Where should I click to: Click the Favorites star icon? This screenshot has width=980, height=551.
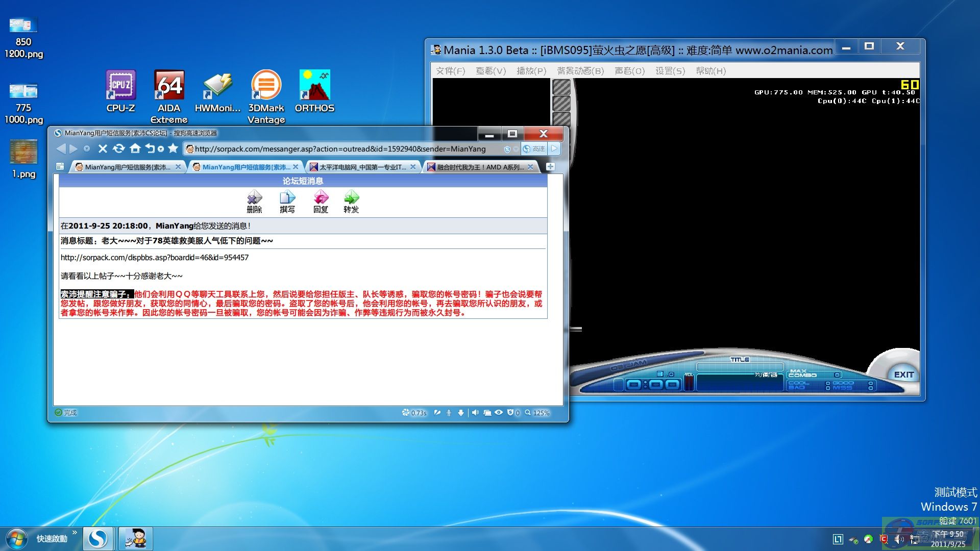click(x=173, y=148)
